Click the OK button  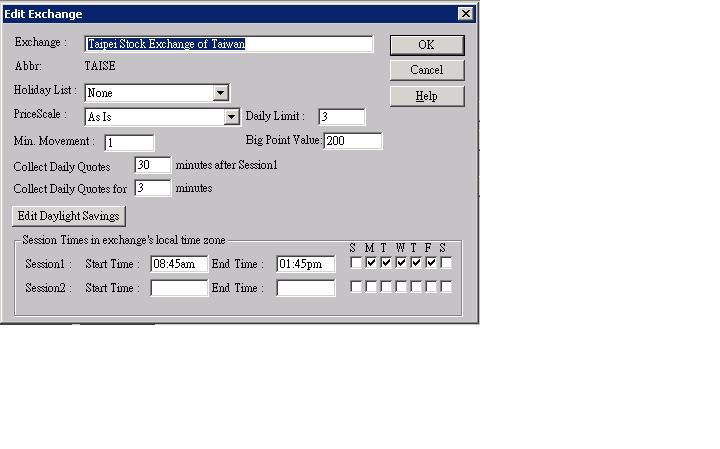point(427,45)
